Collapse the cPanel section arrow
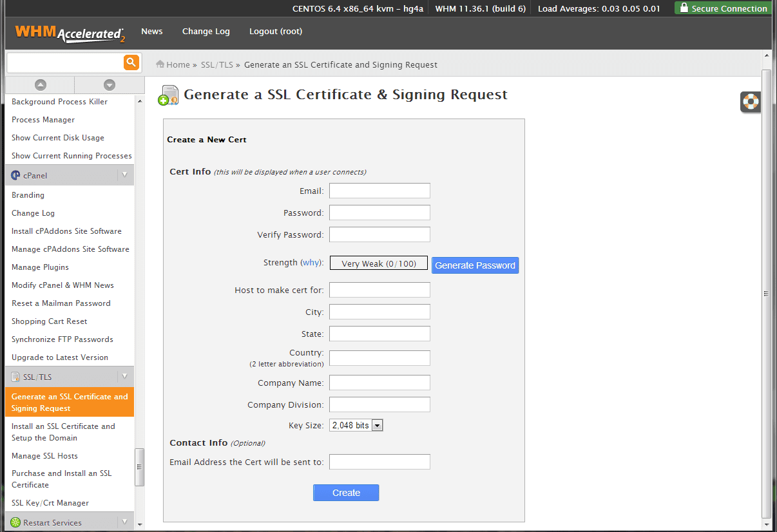 click(x=124, y=175)
